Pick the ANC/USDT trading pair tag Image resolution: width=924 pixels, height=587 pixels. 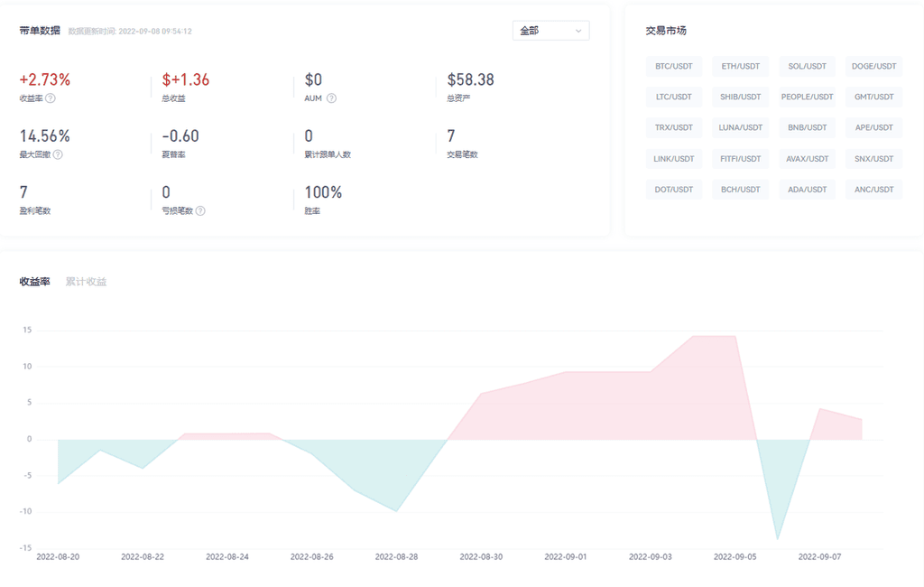(873, 190)
